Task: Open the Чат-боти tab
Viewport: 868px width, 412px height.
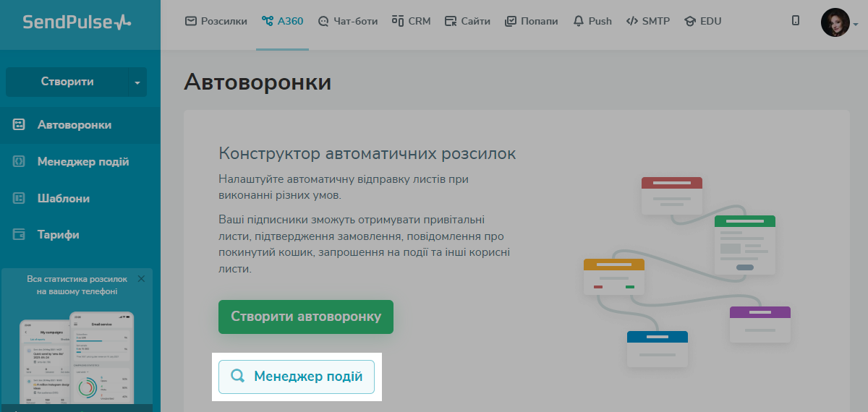Action: pos(348,21)
